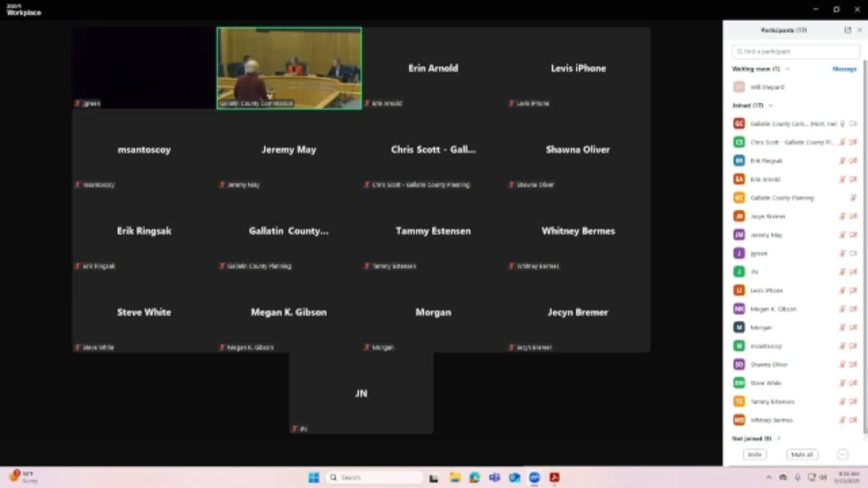Select the Levis iPhone video tile
The height and width of the screenshot is (488, 868).
pos(578,68)
